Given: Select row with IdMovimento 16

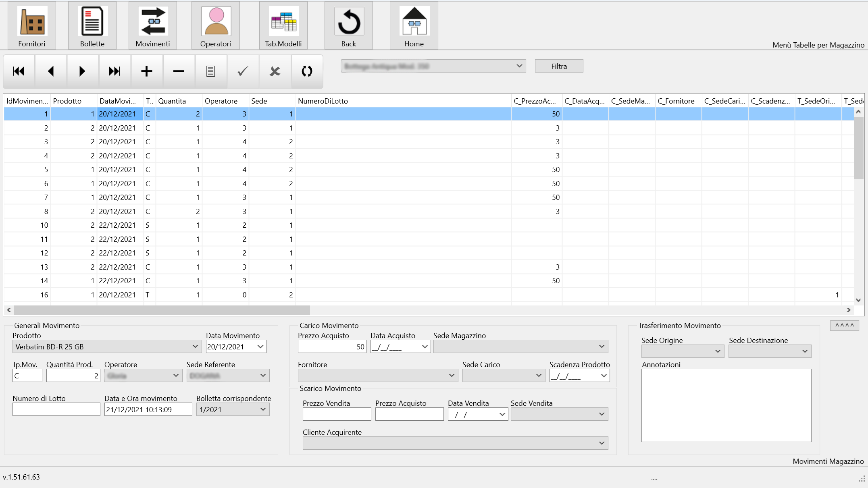Looking at the screenshot, I should [x=429, y=295].
